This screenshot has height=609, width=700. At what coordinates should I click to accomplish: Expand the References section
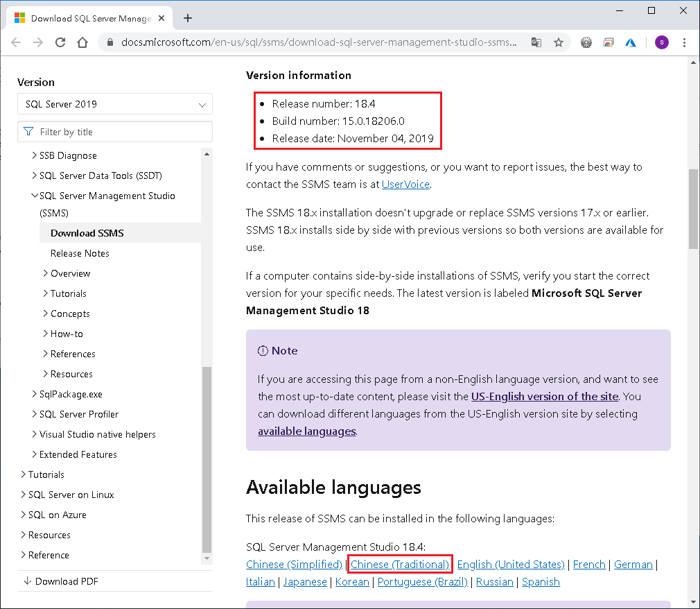(45, 354)
